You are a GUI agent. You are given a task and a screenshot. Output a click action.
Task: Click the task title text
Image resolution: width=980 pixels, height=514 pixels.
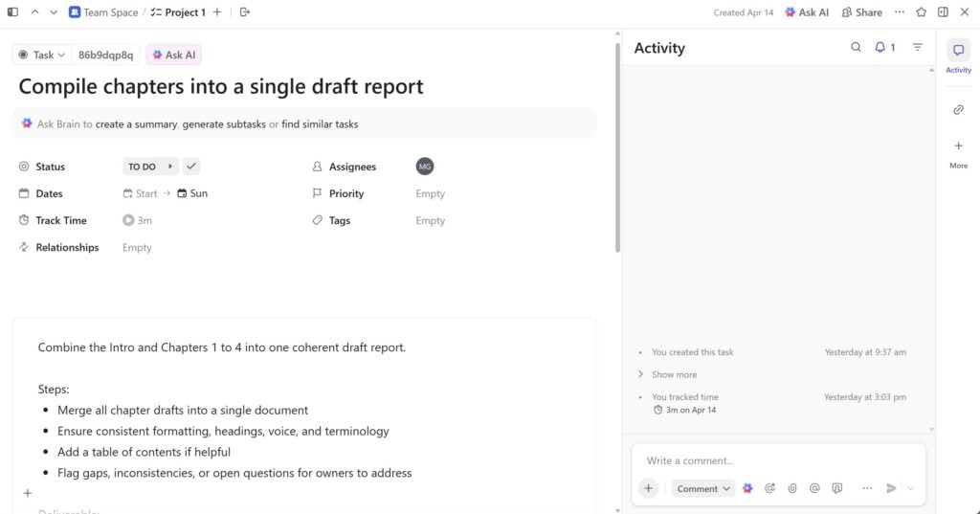click(221, 86)
